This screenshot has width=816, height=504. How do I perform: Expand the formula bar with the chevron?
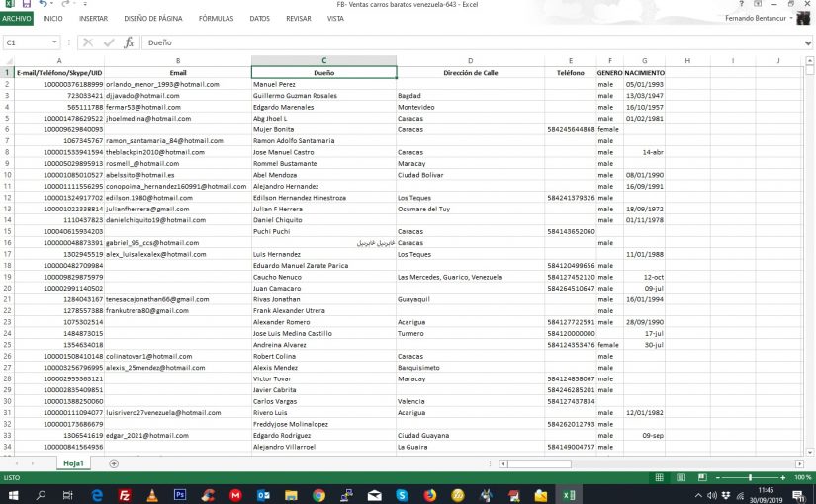(808, 42)
